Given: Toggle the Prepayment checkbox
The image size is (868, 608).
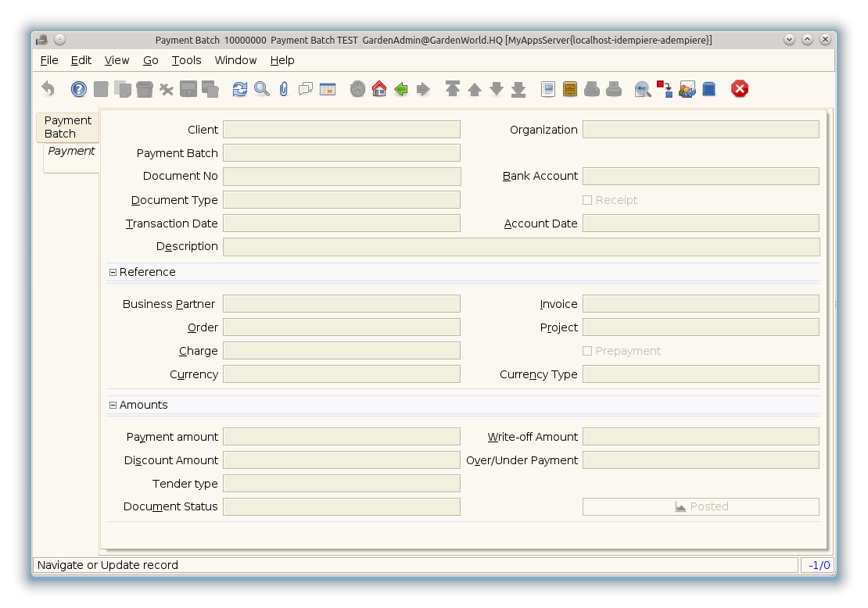Looking at the screenshot, I should pos(587,351).
